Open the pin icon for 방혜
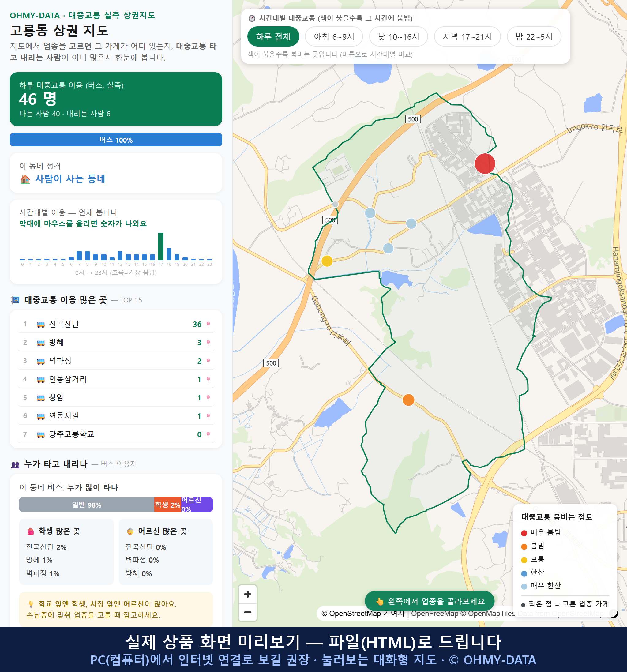 point(208,342)
